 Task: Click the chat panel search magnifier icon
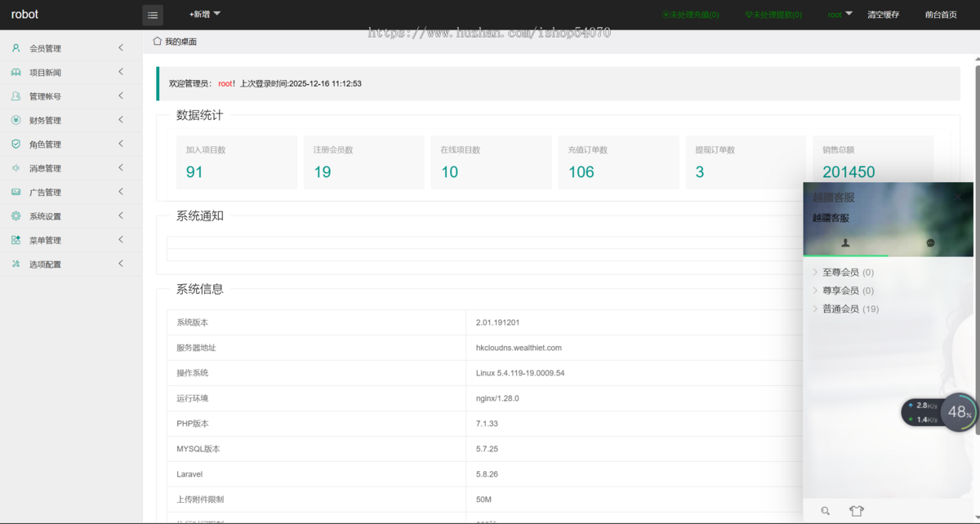tap(825, 511)
